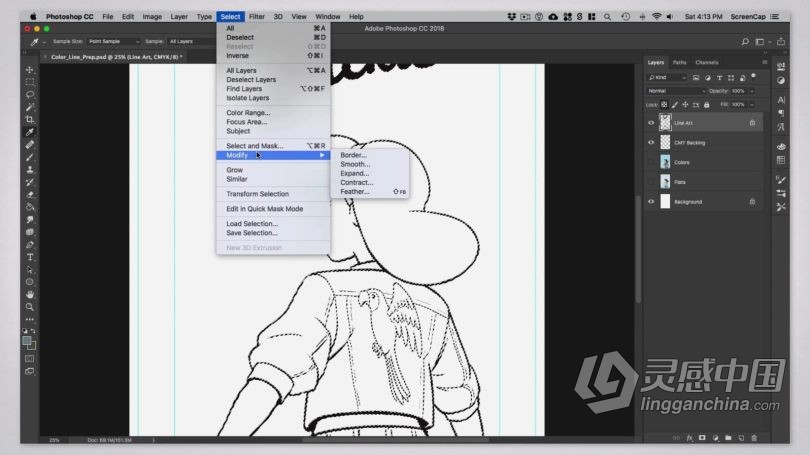Screen dimensions: 810x455
Task: Select the Zoom tool
Action: pyautogui.click(x=30, y=307)
